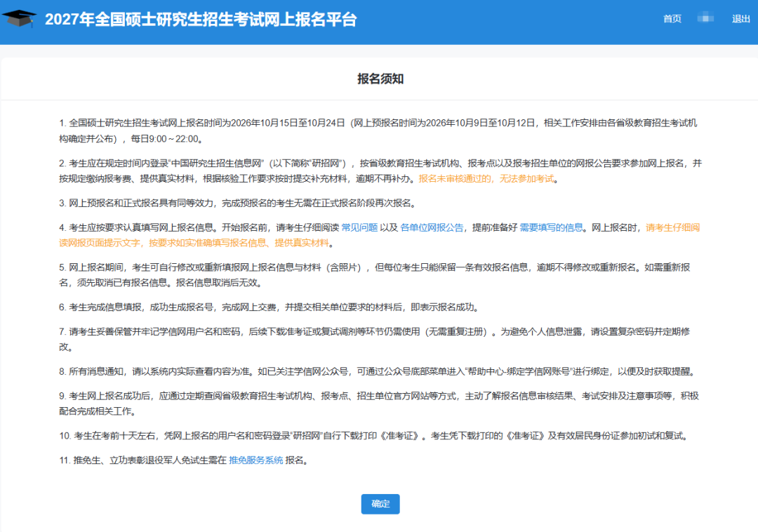758x532 pixels.
Task: Click item 9 about 考生网上报名成功后
Action: click(x=379, y=404)
